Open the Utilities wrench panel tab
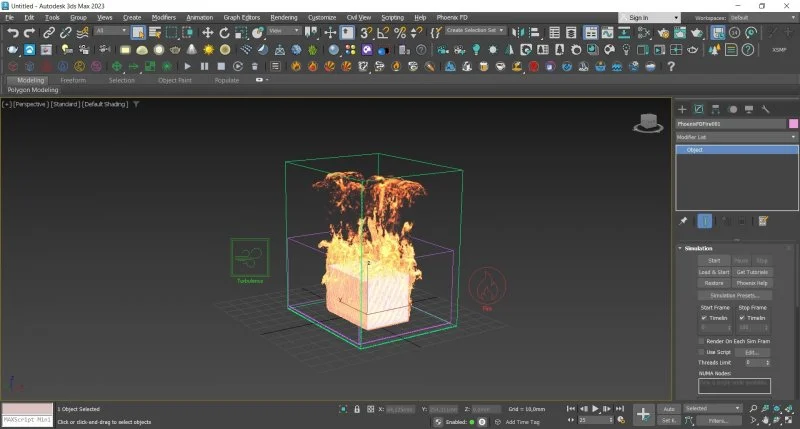Screen dimensions: 800x429 point(765,109)
